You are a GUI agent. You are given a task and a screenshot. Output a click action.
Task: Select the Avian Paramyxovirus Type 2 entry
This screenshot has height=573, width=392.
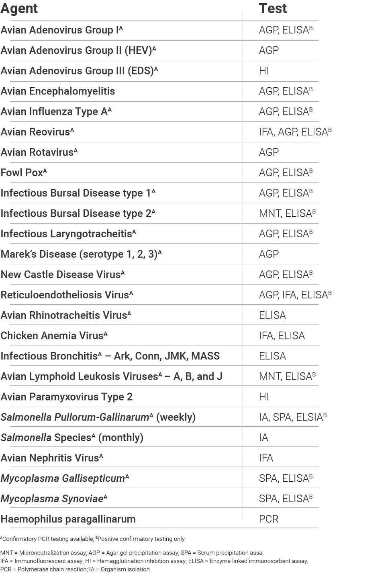coord(67,397)
